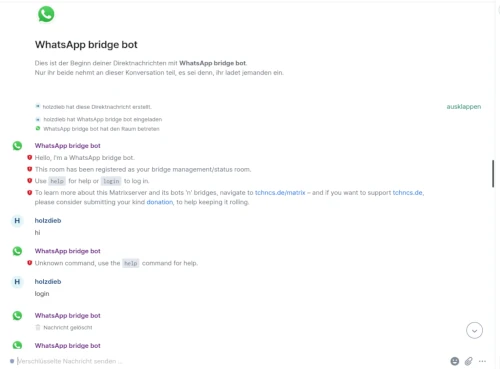Click the 'help' code snippet in 'Use help'
The image size is (500, 369).
click(x=57, y=181)
